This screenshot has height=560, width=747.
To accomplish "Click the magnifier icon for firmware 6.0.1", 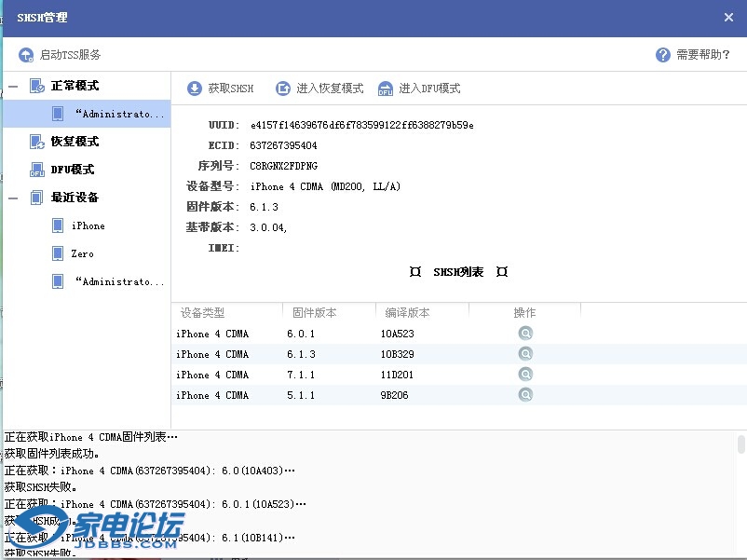I will 525,334.
